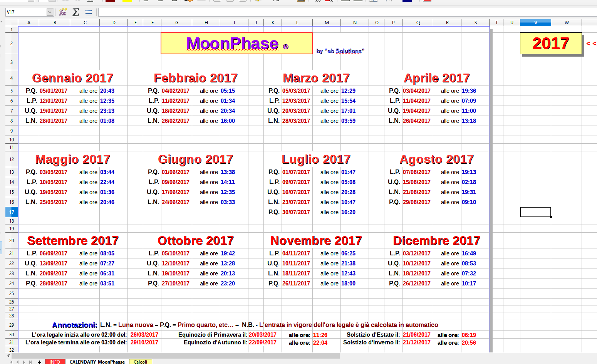Image resolution: width=597 pixels, height=364 pixels.
Task: Select the Novembre 2017 heading
Action: click(x=316, y=241)
